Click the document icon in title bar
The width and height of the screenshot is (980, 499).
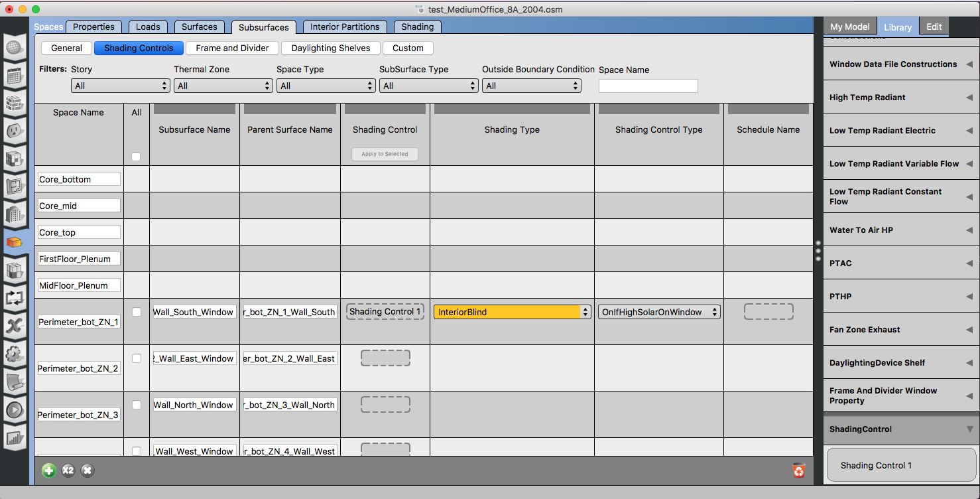point(419,9)
